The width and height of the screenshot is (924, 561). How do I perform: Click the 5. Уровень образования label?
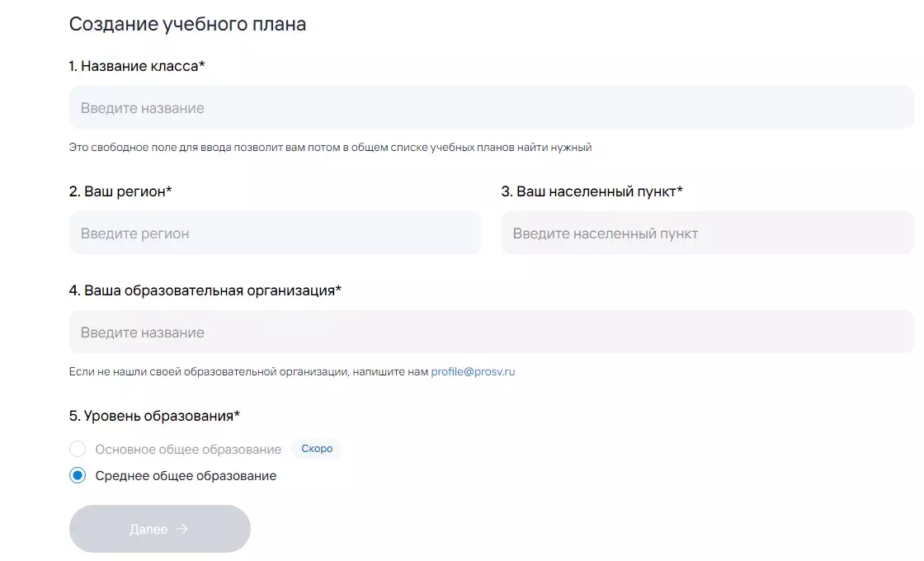click(x=154, y=416)
